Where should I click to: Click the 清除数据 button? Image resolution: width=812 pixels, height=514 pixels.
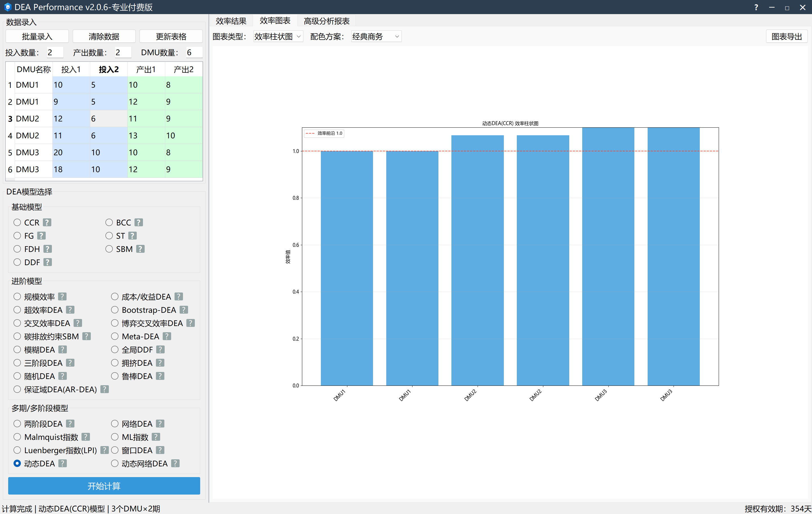[x=104, y=36]
